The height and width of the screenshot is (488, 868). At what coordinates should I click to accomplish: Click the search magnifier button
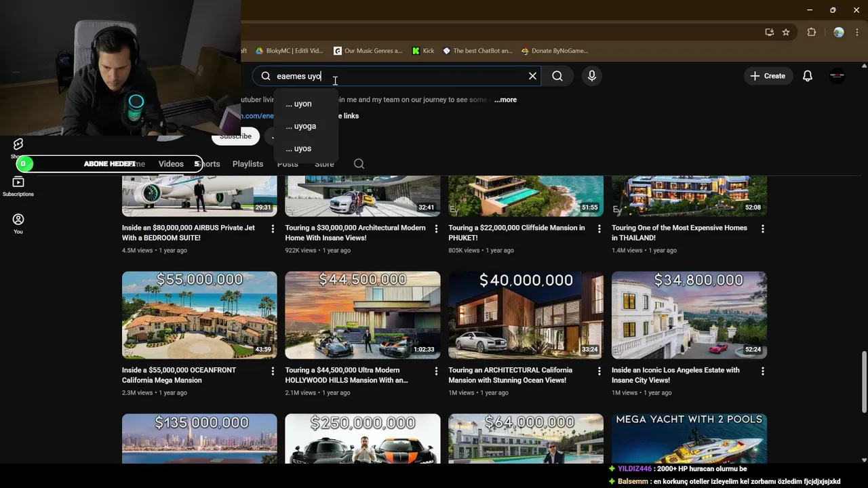pos(557,76)
